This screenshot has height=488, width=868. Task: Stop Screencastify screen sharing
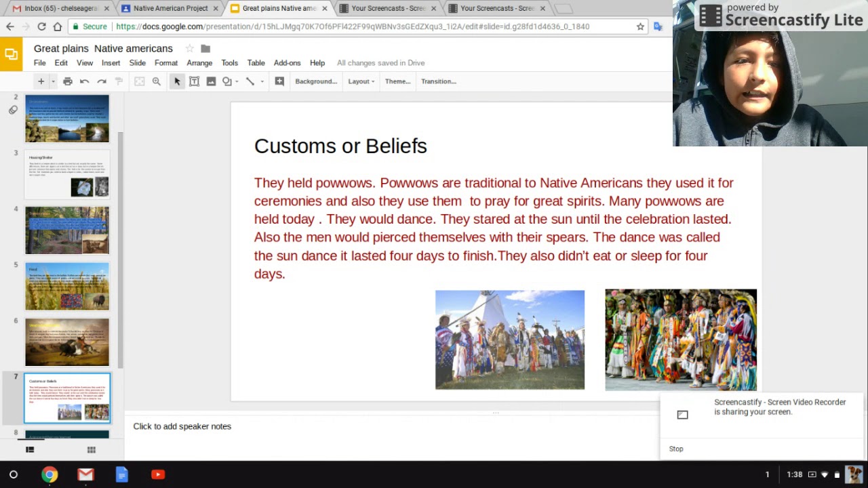[676, 449]
